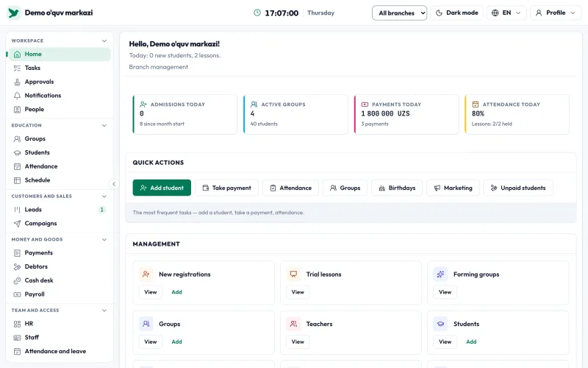Click Add under the Students card
The width and height of the screenshot is (588, 368).
pyautogui.click(x=471, y=342)
